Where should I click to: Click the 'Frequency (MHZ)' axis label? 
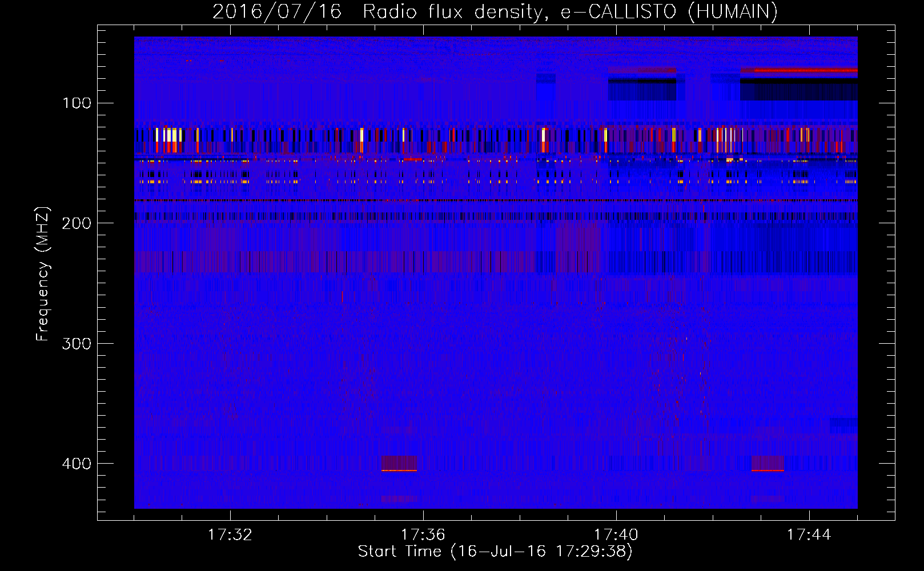[x=43, y=274]
